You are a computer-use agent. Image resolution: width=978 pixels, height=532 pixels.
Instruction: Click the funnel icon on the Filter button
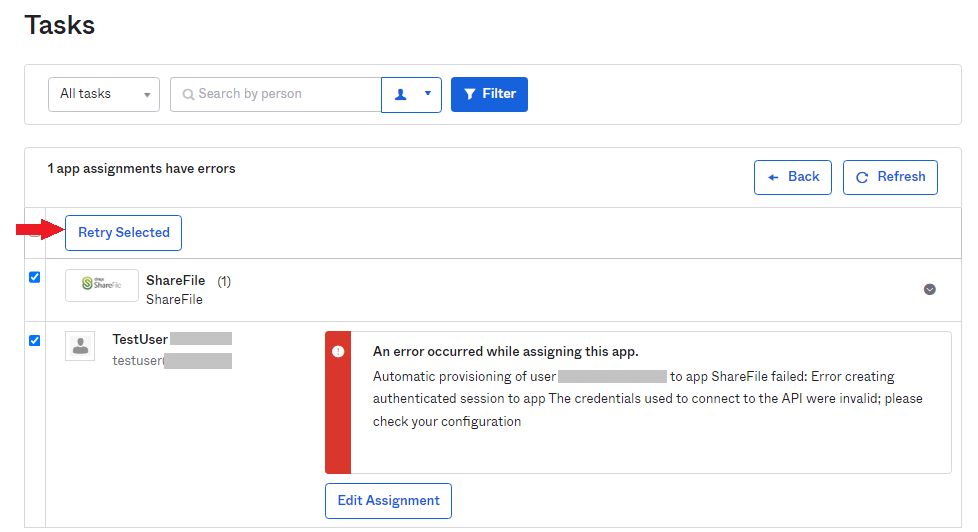(470, 94)
